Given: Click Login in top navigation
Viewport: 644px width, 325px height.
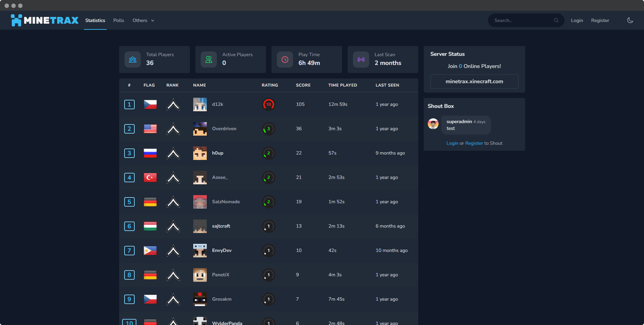Looking at the screenshot, I should click(577, 20).
